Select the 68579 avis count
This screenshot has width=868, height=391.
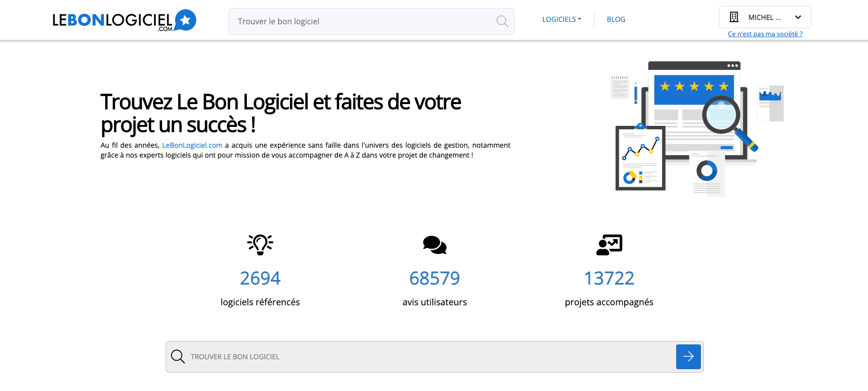435,278
